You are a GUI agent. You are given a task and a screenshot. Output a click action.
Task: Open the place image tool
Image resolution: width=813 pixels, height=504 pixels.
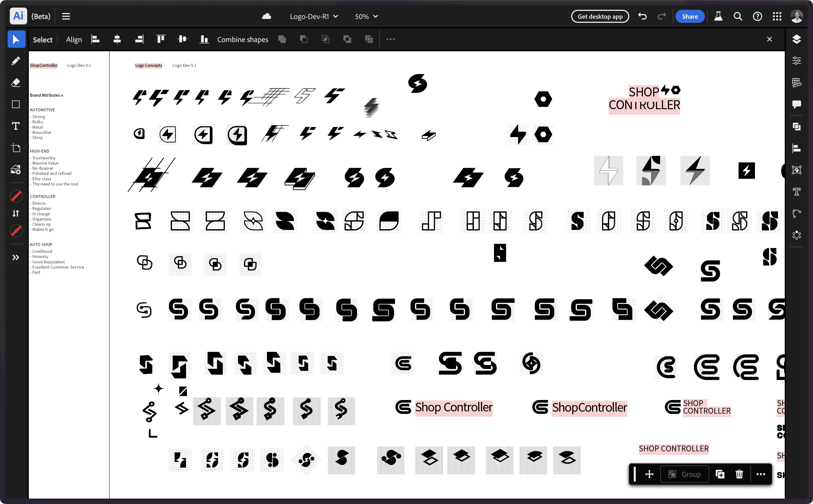tap(16, 170)
